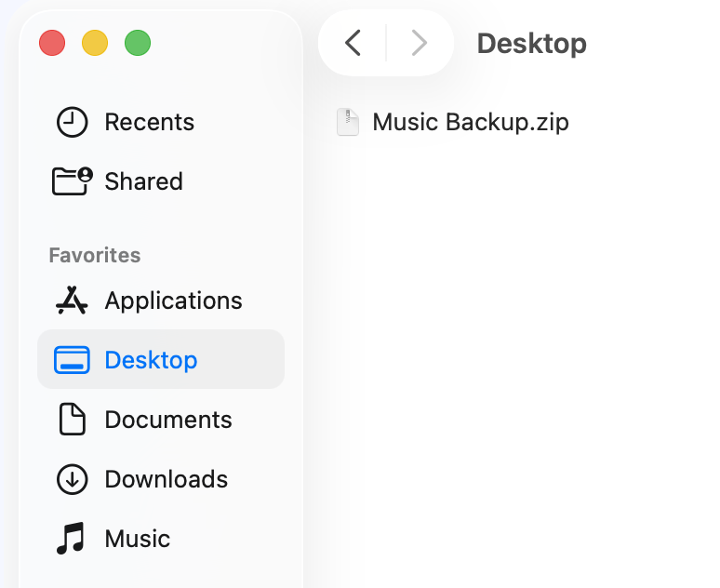720x588 pixels.
Task: Open the Shared folder icon
Action: pyautogui.click(x=72, y=181)
